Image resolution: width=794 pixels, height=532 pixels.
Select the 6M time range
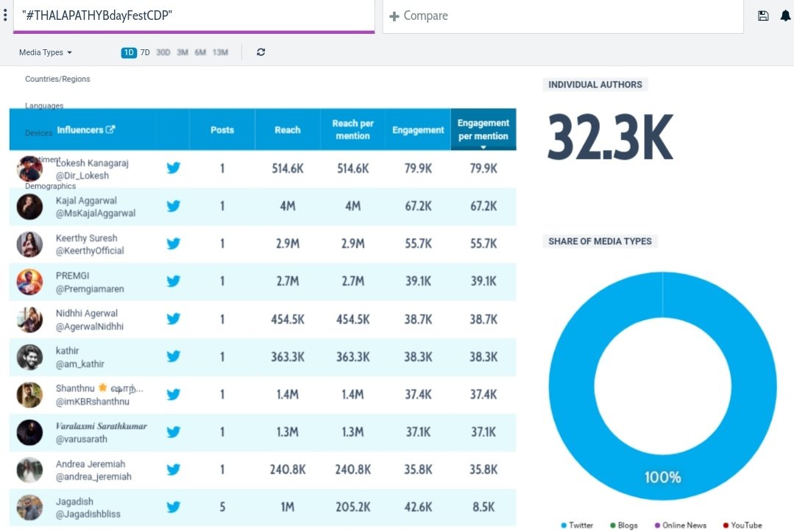point(201,52)
